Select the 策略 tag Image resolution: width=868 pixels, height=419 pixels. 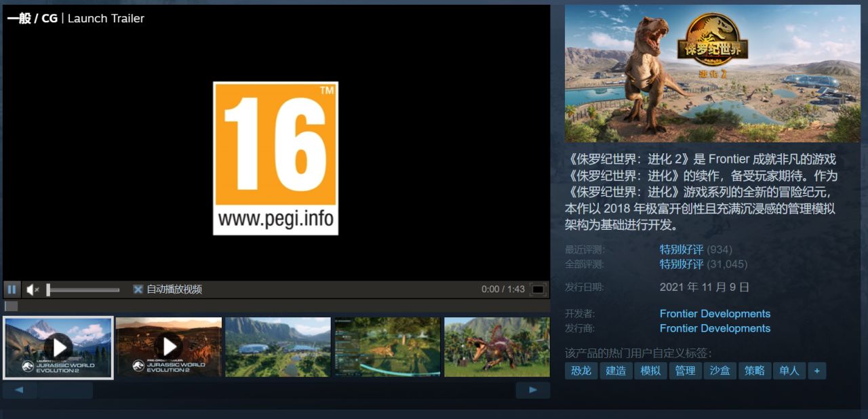(x=754, y=370)
